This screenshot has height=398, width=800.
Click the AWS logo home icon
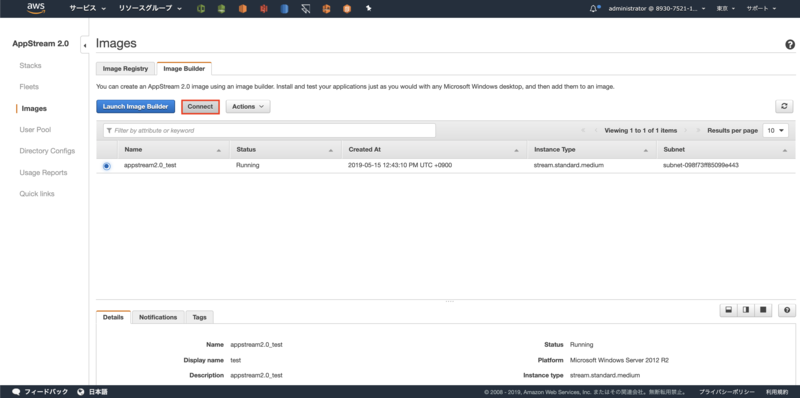click(x=36, y=8)
